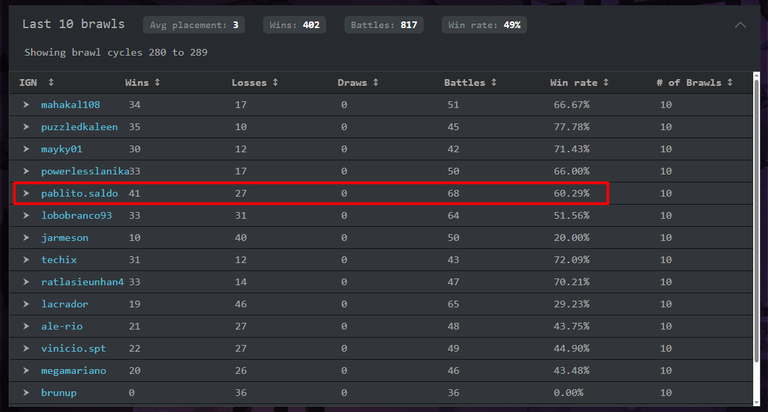Sort by Losses column arrow icon
This screenshot has height=412, width=768.
(275, 82)
